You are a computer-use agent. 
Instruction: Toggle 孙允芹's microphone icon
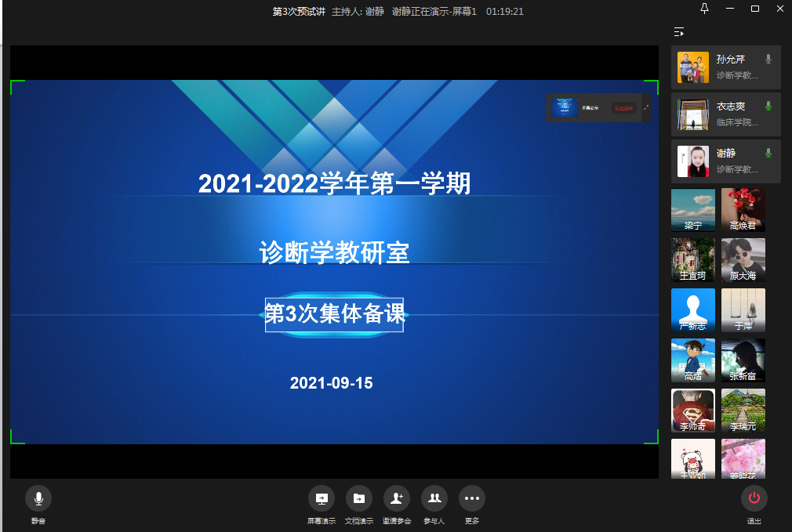pyautogui.click(x=768, y=60)
